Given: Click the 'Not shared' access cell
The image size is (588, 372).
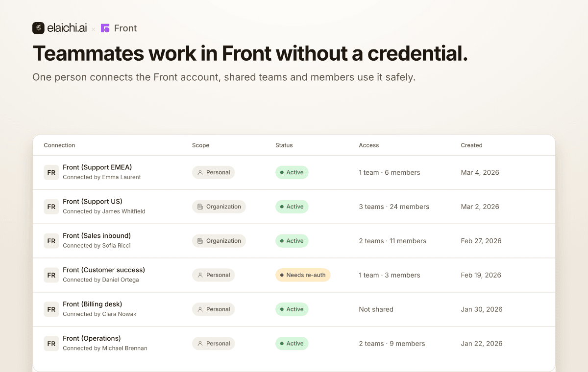Looking at the screenshot, I should (376, 309).
